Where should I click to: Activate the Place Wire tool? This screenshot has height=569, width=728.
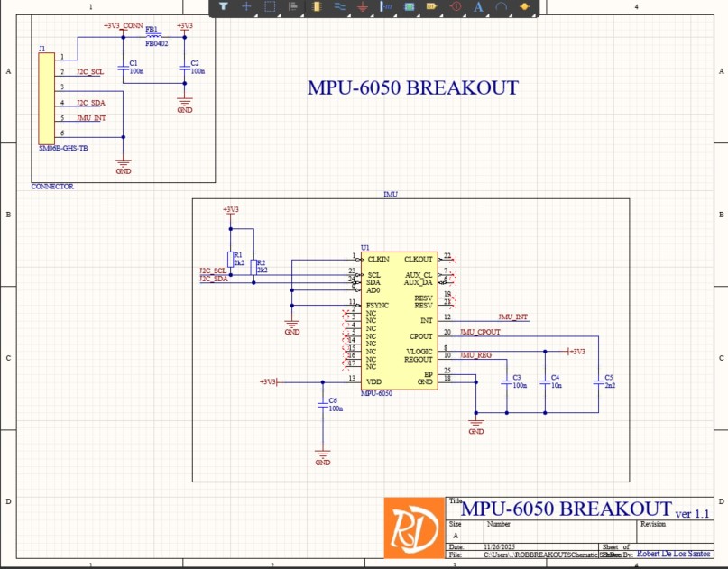340,7
